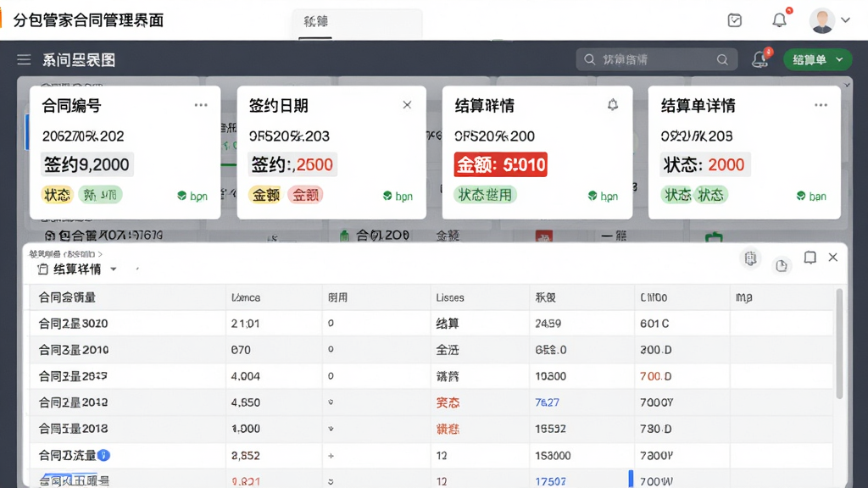Screen dimensions: 868x488
Task: Select the 结算 cell in the first table row
Action: [448, 324]
